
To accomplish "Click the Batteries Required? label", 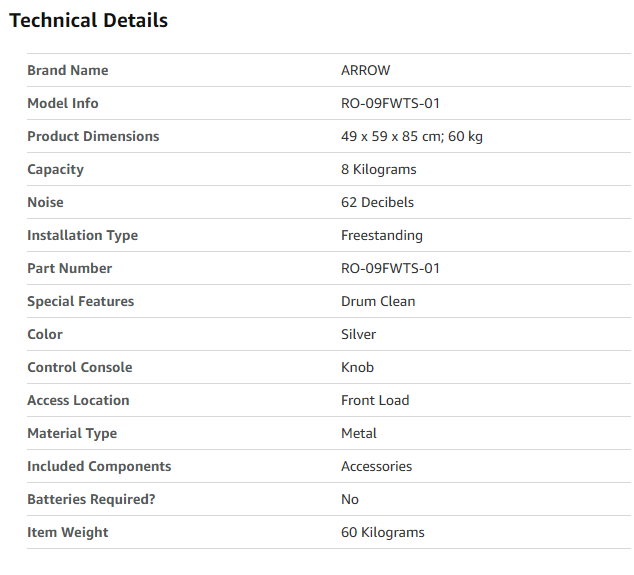I will tap(91, 499).
